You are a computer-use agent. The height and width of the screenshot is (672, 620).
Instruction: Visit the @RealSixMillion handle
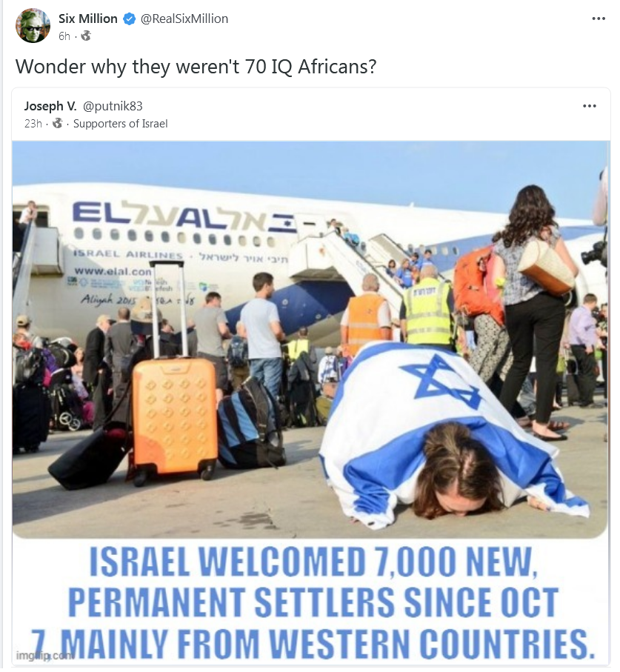(184, 19)
